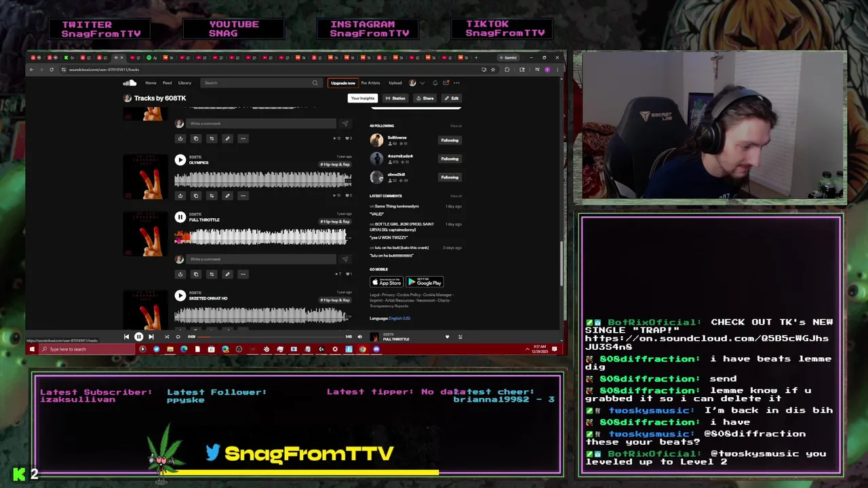The height and width of the screenshot is (488, 868).
Task: Click the Hip-hop & Rap tag on OLYMPICS
Action: (335, 165)
